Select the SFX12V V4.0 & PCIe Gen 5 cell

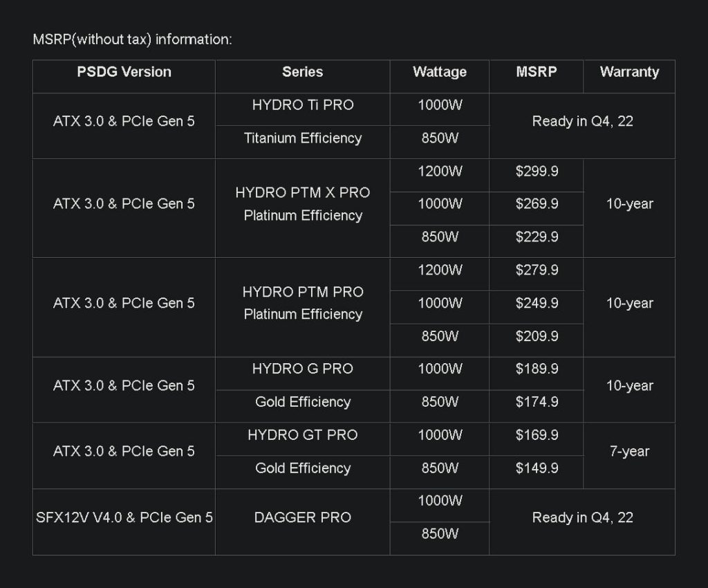(124, 517)
